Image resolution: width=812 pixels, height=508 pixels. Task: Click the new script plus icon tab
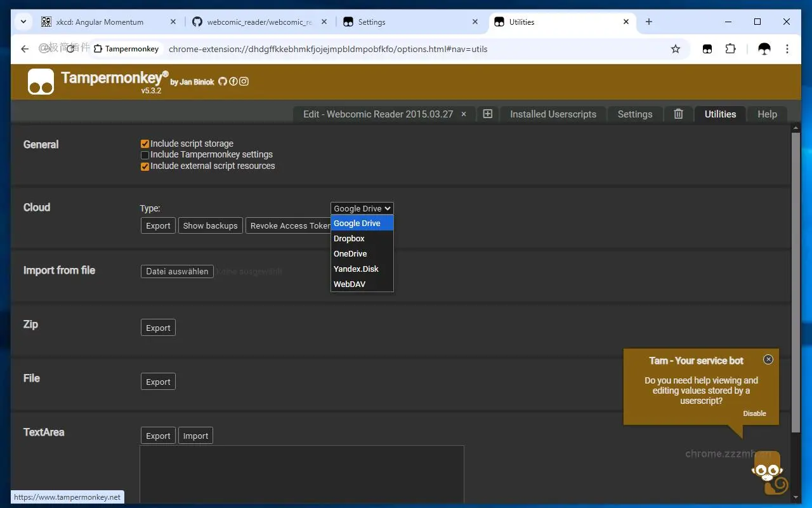(487, 114)
